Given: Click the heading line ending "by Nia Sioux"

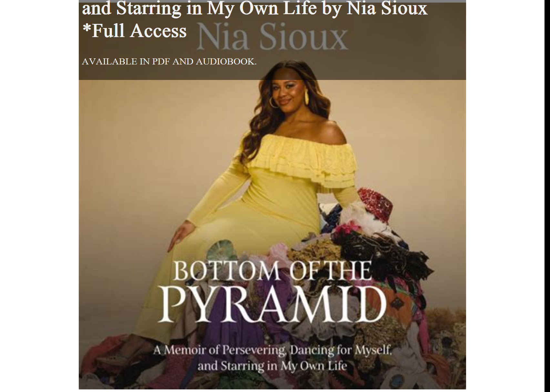Looking at the screenshot, I should point(255,9).
